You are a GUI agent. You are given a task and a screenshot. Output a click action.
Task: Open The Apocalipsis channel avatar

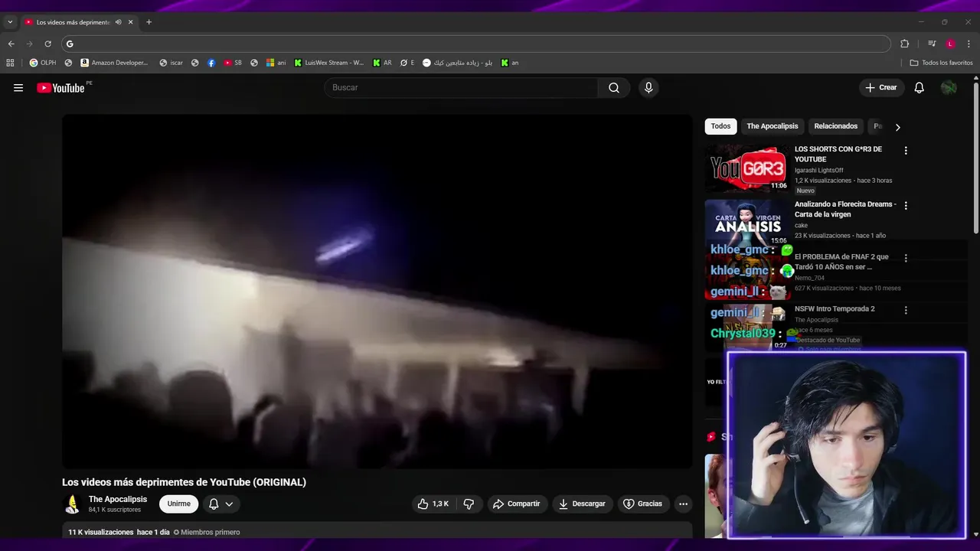pyautogui.click(x=73, y=504)
